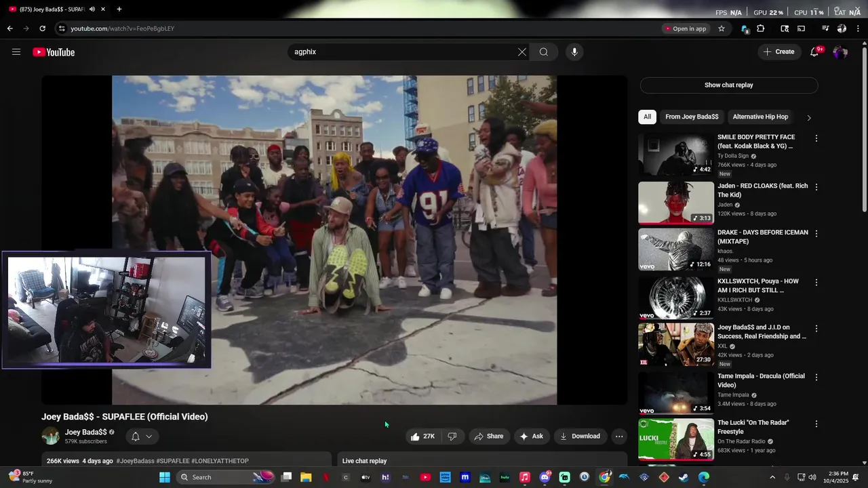Open options for SMILE BODY PRETTY FACE video

click(x=816, y=138)
